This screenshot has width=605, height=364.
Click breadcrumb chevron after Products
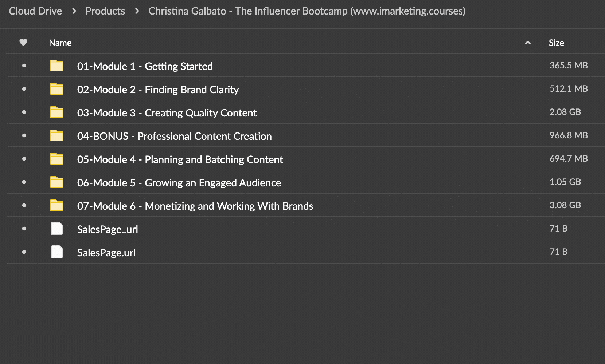click(137, 11)
